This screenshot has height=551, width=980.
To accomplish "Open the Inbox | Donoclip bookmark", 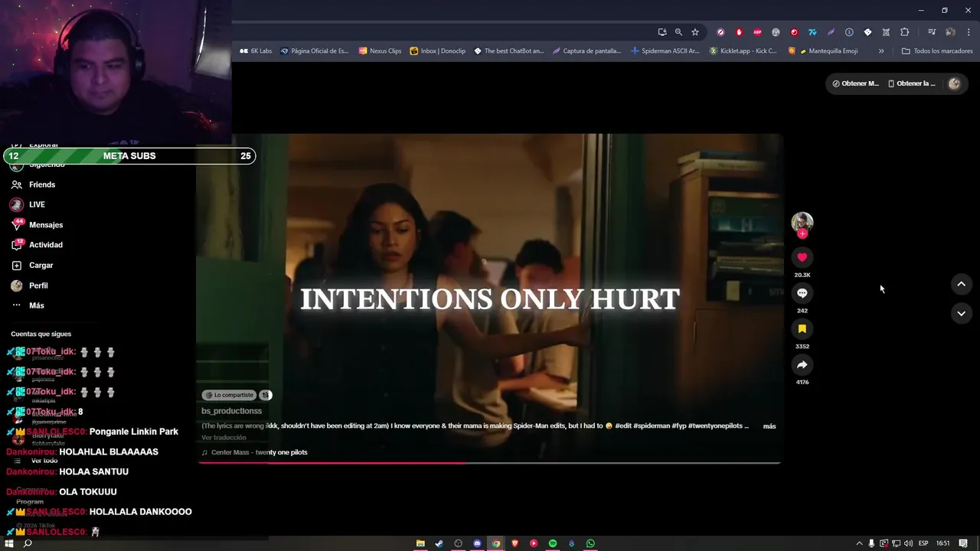I will (x=437, y=51).
